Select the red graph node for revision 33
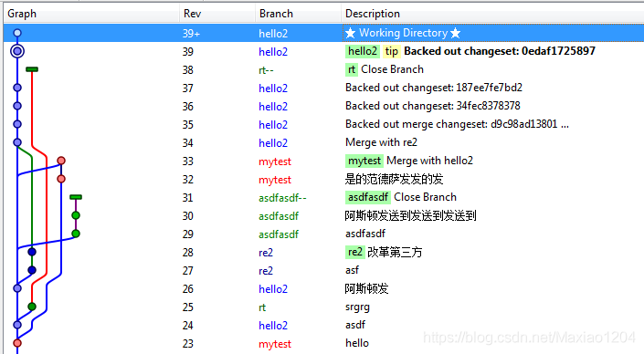Viewport: 644px width, 354px height. (x=61, y=161)
